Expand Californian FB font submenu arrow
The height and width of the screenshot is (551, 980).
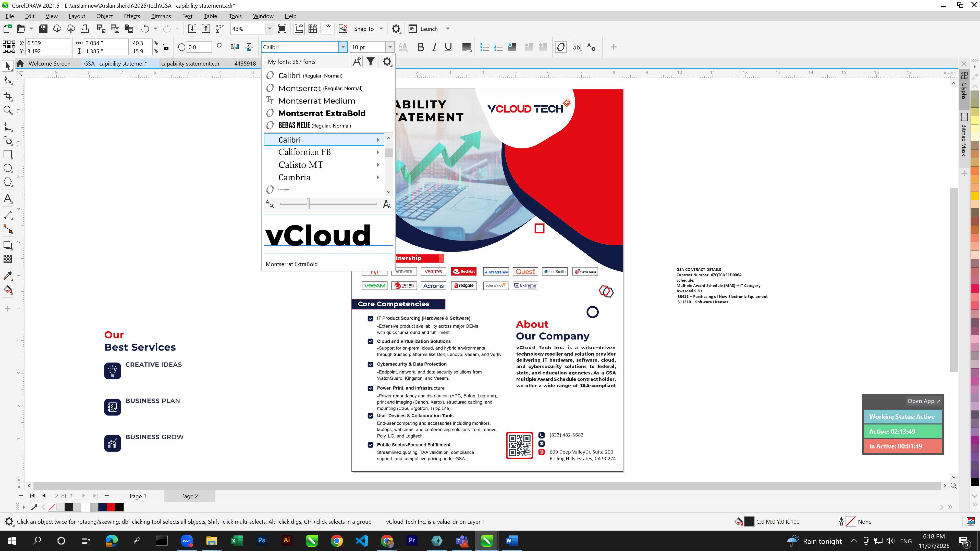378,152
